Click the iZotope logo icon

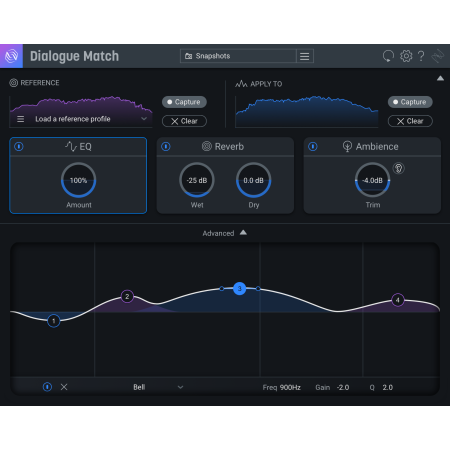click(11, 56)
